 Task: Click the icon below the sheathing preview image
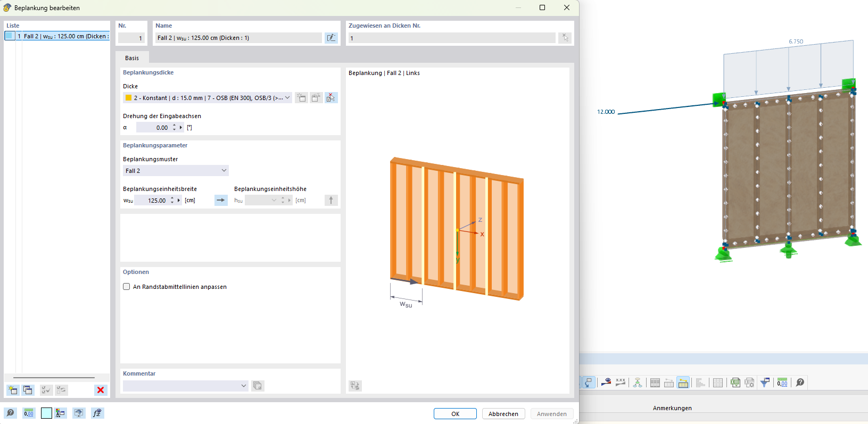(355, 386)
